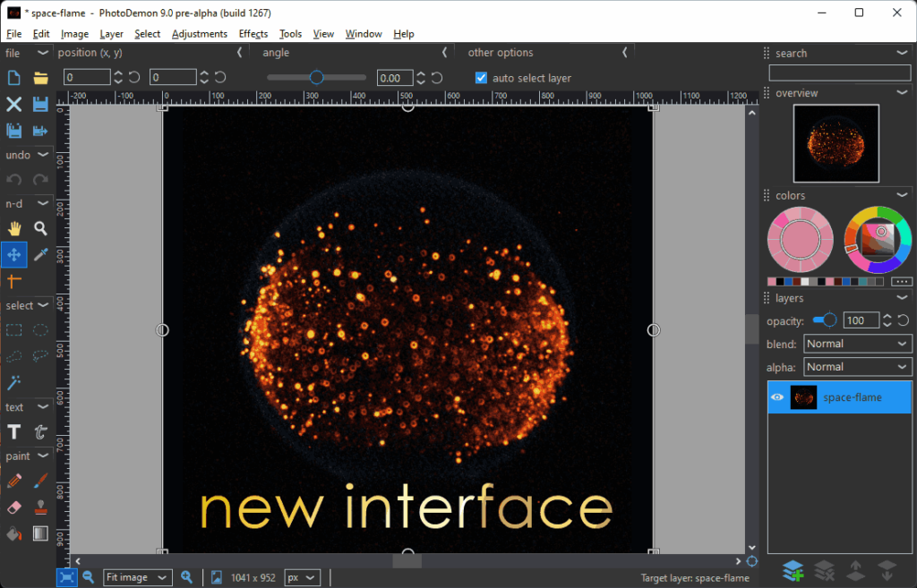
Task: Open the Fit image zoom dropdown
Action: click(x=137, y=577)
